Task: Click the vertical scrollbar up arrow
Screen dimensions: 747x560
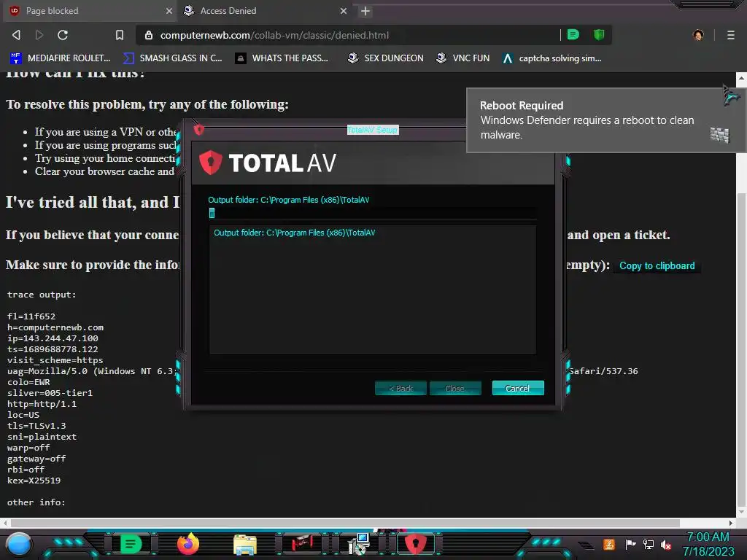Action: (x=741, y=77)
